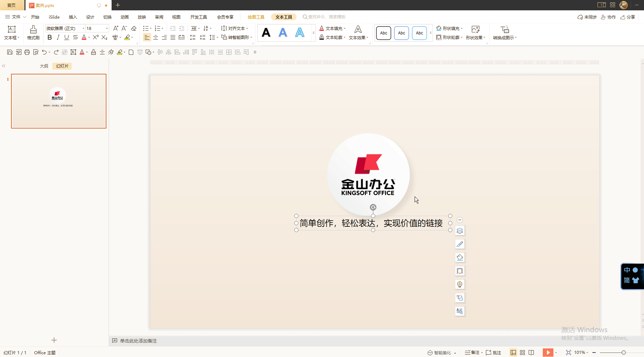Screen dimensions: 644x357
Task: Toggle underline formatting
Action: [x=66, y=37]
